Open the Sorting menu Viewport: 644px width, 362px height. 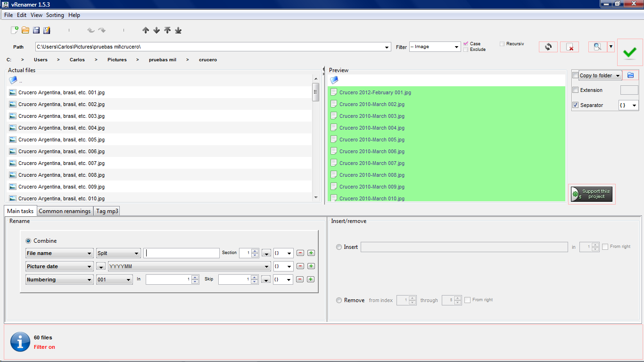(55, 15)
